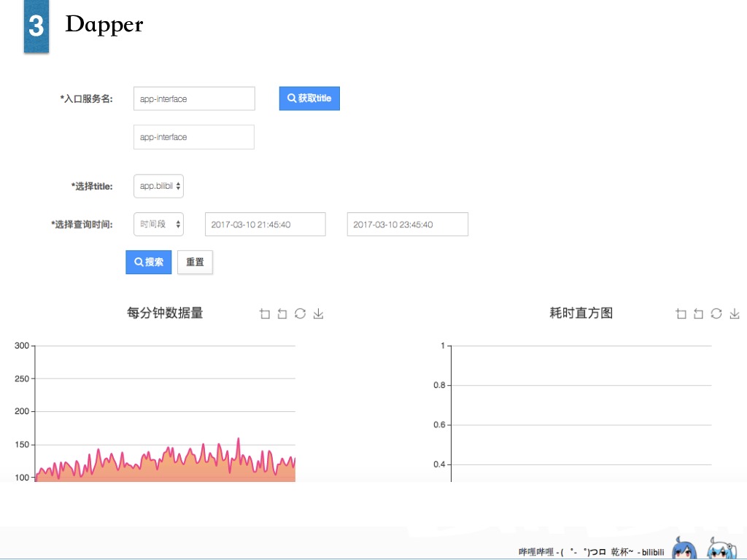
Task: Open the 时间段 time range dropdown
Action: tap(158, 225)
